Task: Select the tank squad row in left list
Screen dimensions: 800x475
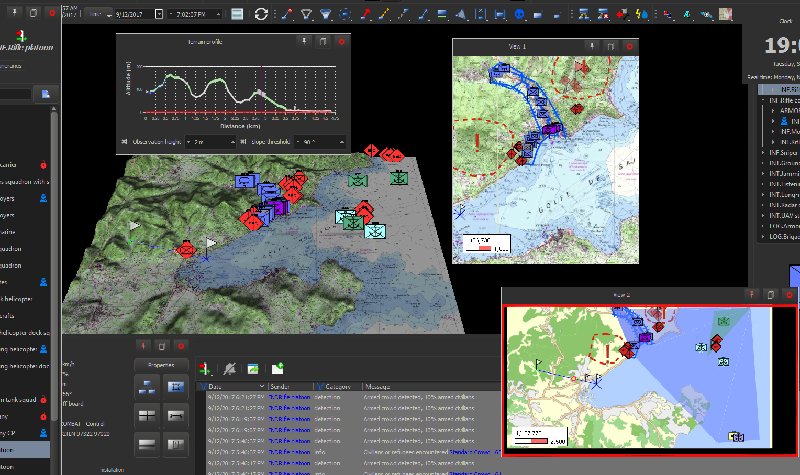Action: click(x=24, y=399)
